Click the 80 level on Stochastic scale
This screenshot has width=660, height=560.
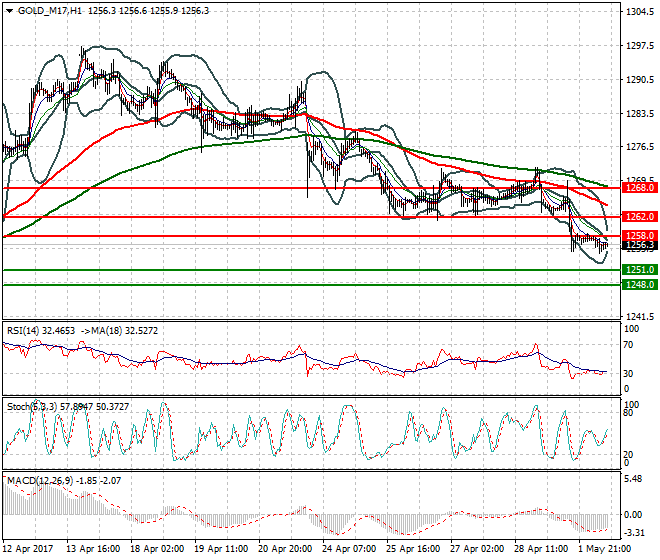click(x=628, y=413)
